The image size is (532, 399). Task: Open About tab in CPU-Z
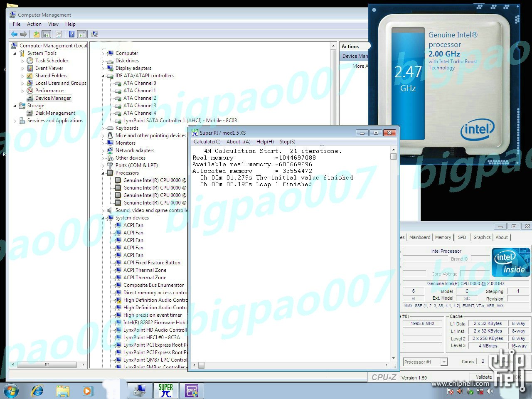tap(502, 237)
